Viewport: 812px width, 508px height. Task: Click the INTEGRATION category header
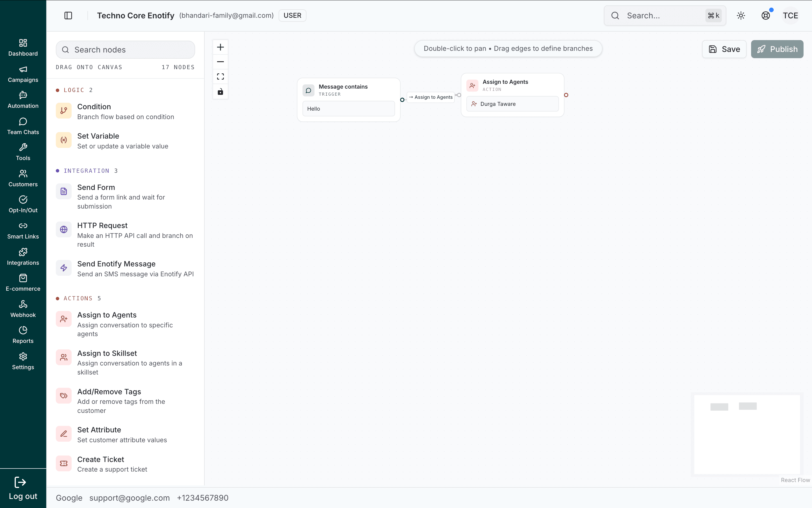(x=87, y=171)
